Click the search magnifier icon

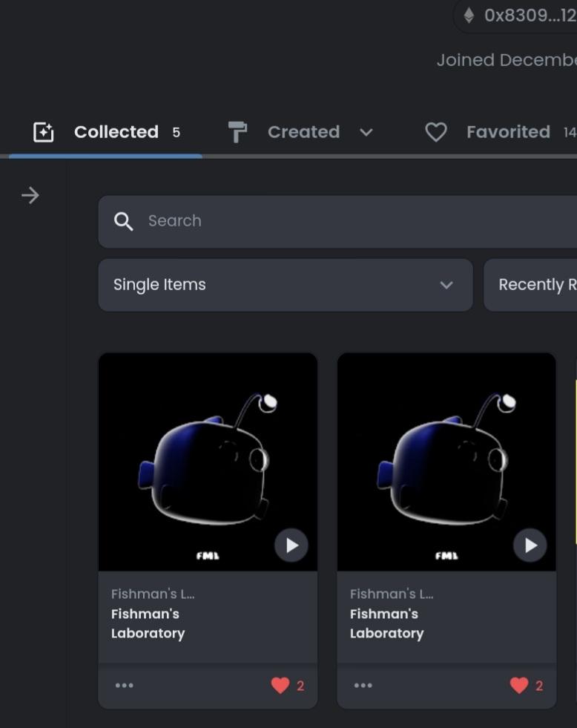click(x=123, y=221)
